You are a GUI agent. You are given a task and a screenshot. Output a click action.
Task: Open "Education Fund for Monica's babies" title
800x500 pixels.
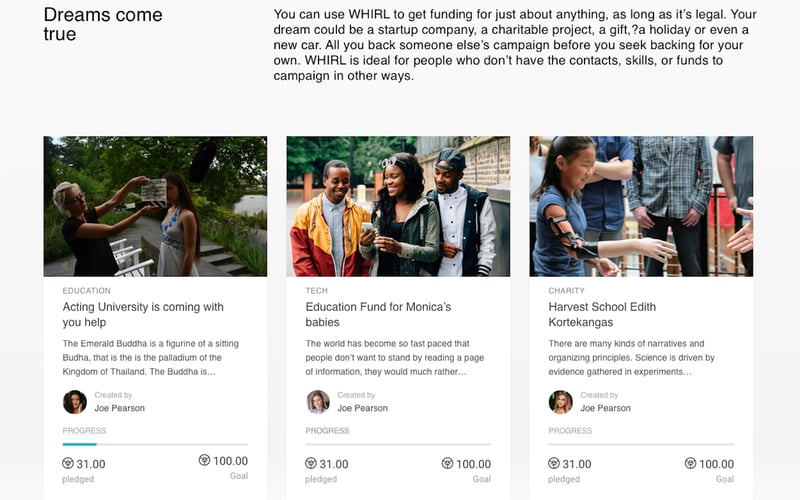378,315
